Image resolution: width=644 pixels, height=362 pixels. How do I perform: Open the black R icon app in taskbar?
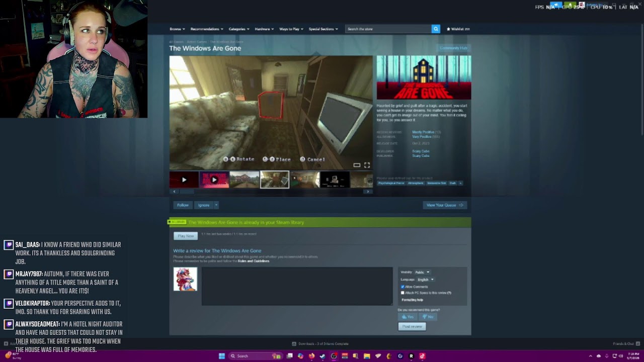tap(411, 356)
